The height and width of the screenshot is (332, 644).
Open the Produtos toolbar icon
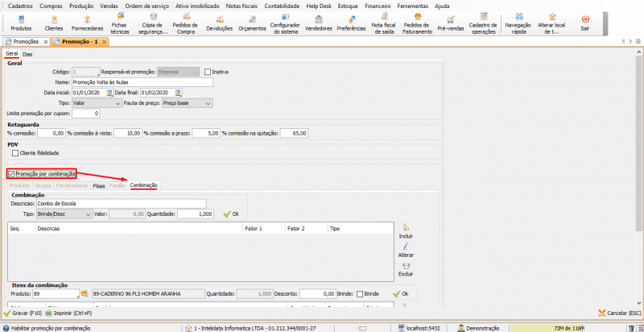22,21
